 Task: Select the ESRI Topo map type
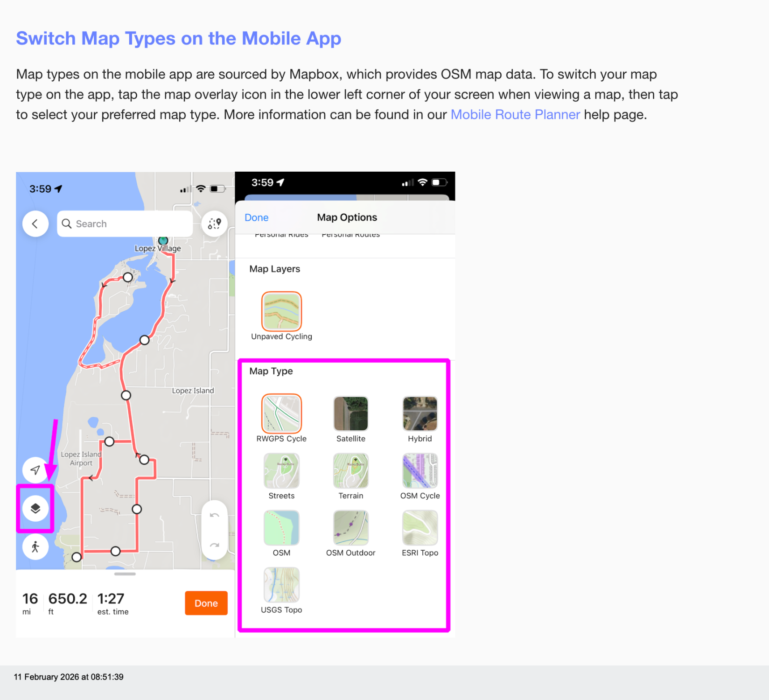point(419,528)
